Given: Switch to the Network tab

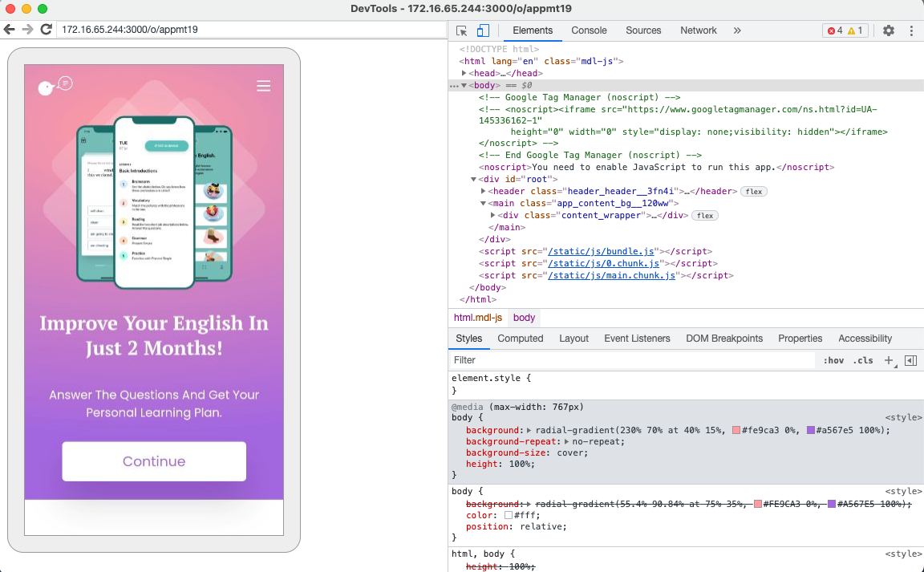Looking at the screenshot, I should [x=699, y=30].
